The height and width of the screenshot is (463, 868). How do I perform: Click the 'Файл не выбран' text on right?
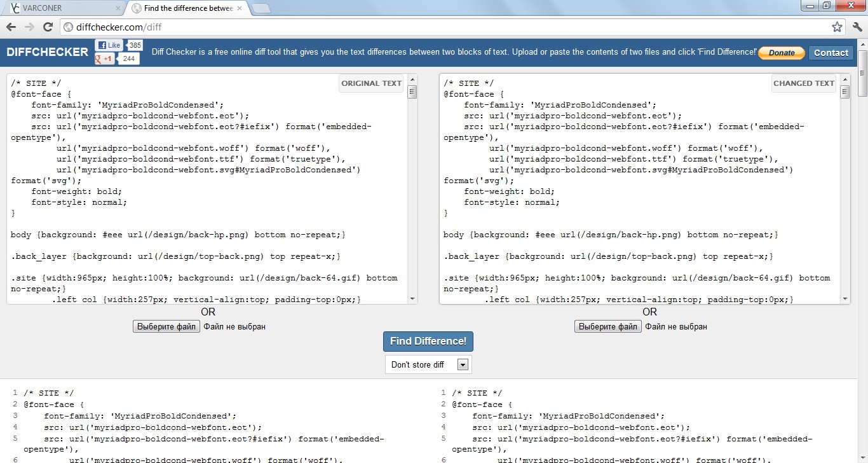click(676, 326)
